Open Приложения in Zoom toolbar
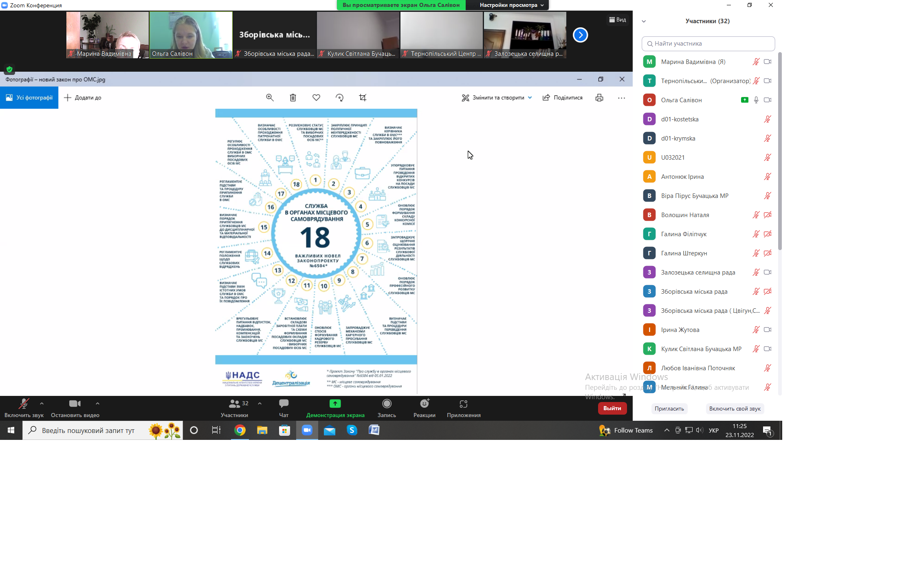This screenshot has width=924, height=580. pos(464,408)
